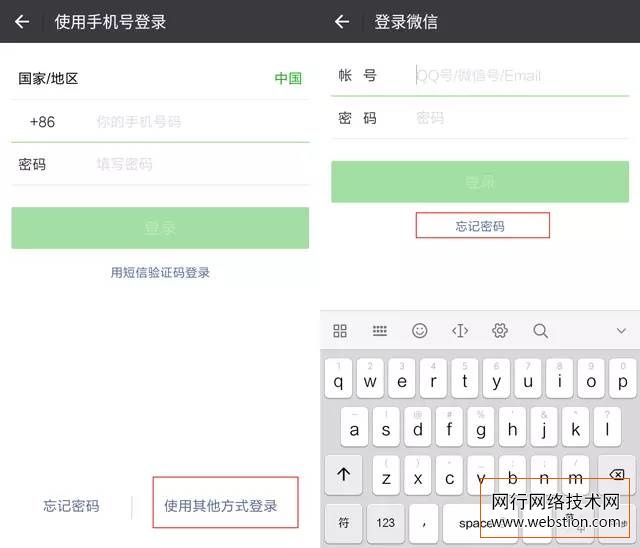Tap the i key
Screen dimensions: 640x548
click(x=560, y=379)
